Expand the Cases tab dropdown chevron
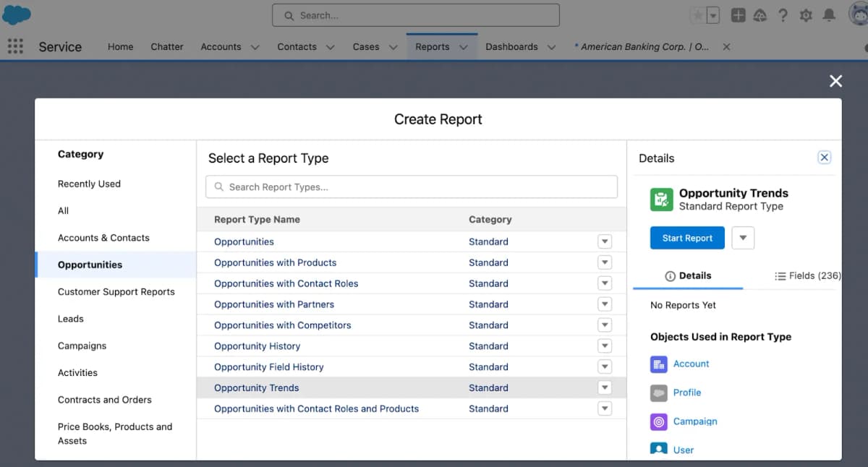Image resolution: width=868 pixels, height=467 pixels. point(393,47)
